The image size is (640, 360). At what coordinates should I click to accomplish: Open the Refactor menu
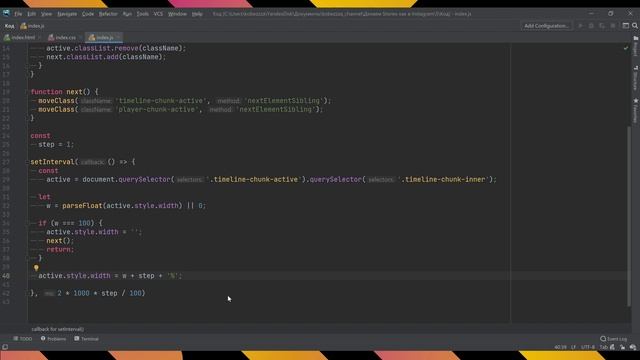click(x=108, y=14)
